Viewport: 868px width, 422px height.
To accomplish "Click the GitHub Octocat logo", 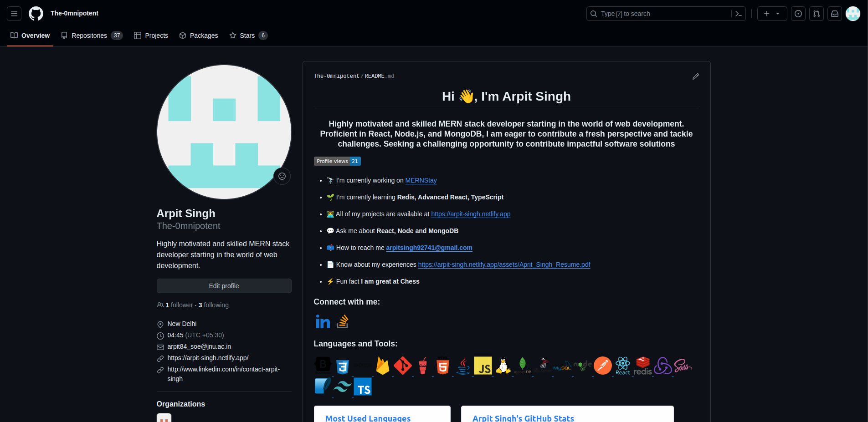I will point(36,14).
